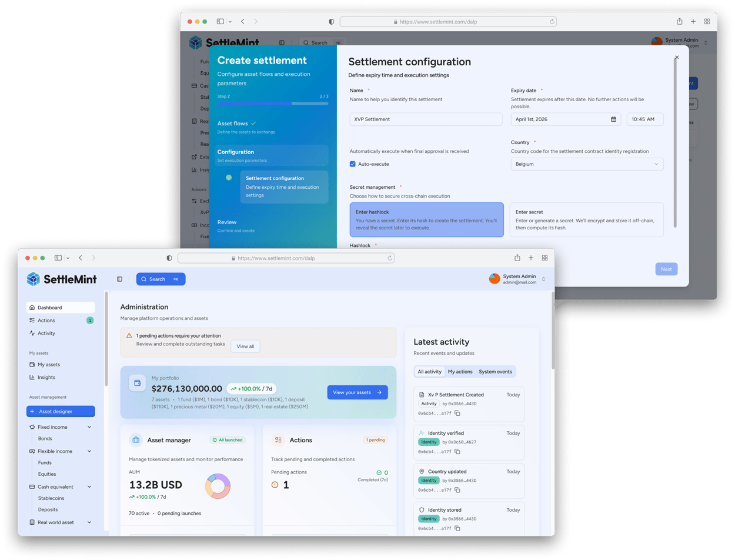Open Dashboard in the sidebar

61,308
